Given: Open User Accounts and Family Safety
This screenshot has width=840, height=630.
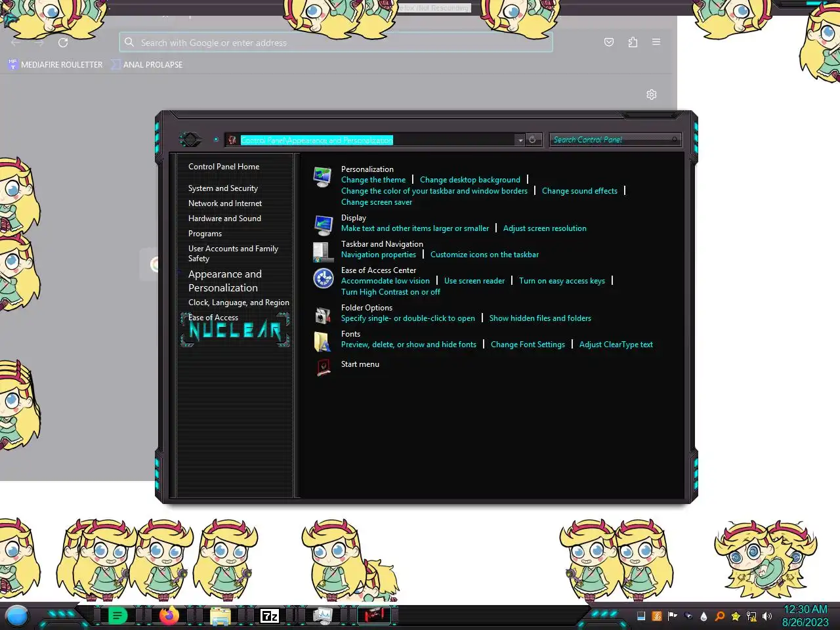Looking at the screenshot, I should (x=233, y=253).
